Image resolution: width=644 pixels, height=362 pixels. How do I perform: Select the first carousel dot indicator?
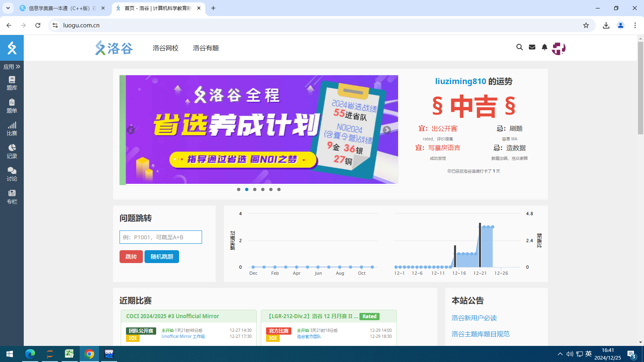(239, 189)
